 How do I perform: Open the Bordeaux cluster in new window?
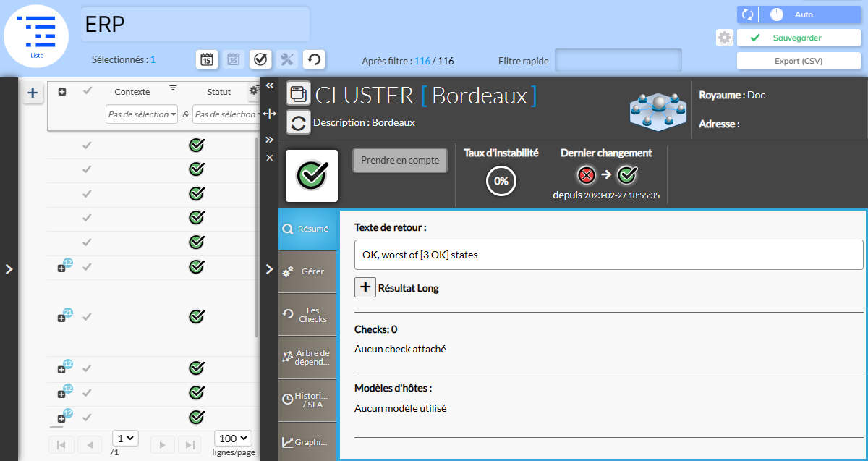tap(298, 93)
